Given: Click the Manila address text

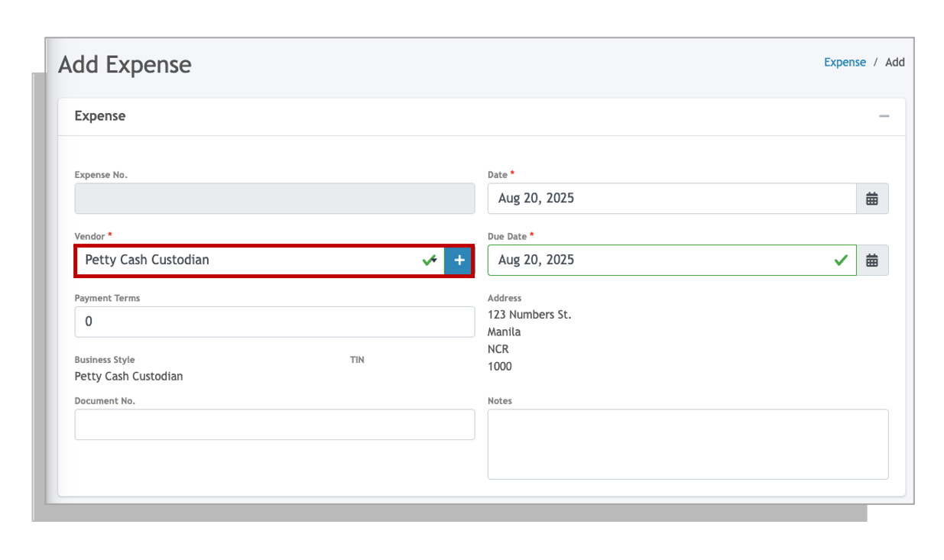Looking at the screenshot, I should [504, 332].
